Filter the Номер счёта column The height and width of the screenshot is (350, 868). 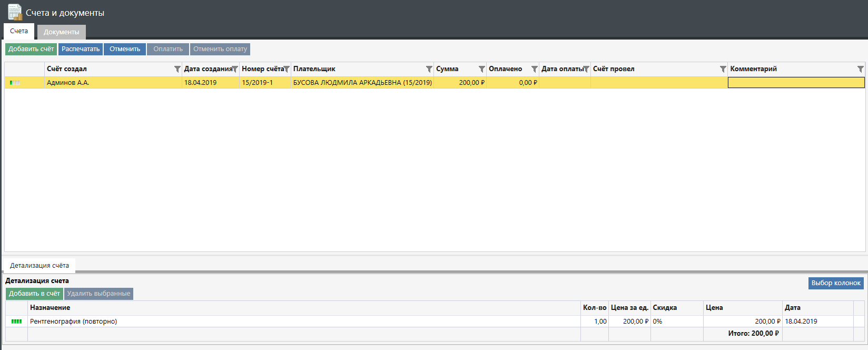coord(287,69)
